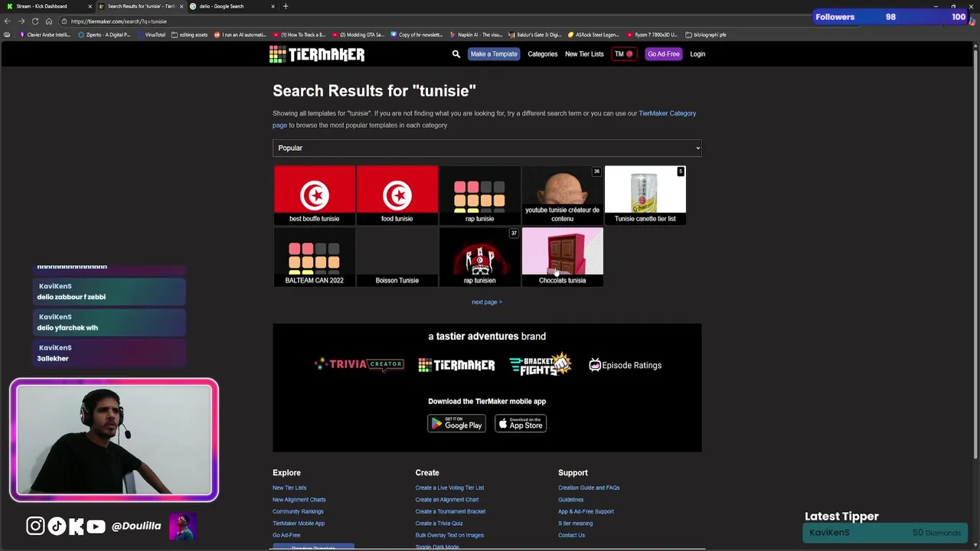The image size is (980, 551).
Task: Open the Boisson Tunisie template
Action: click(x=397, y=257)
